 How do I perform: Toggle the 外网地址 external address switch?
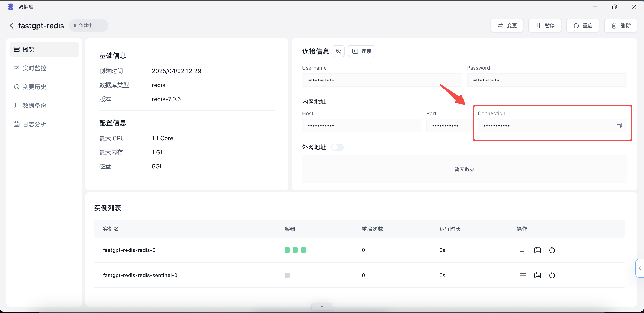click(337, 147)
